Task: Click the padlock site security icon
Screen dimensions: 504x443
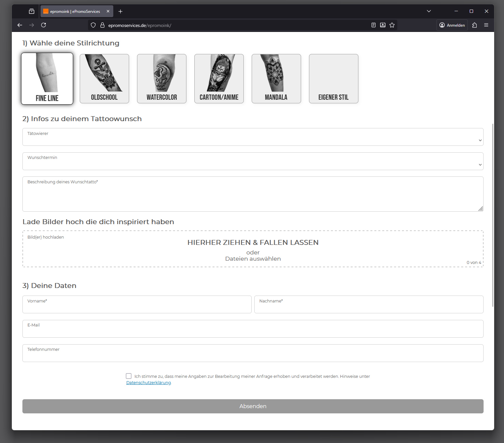Action: (102, 25)
